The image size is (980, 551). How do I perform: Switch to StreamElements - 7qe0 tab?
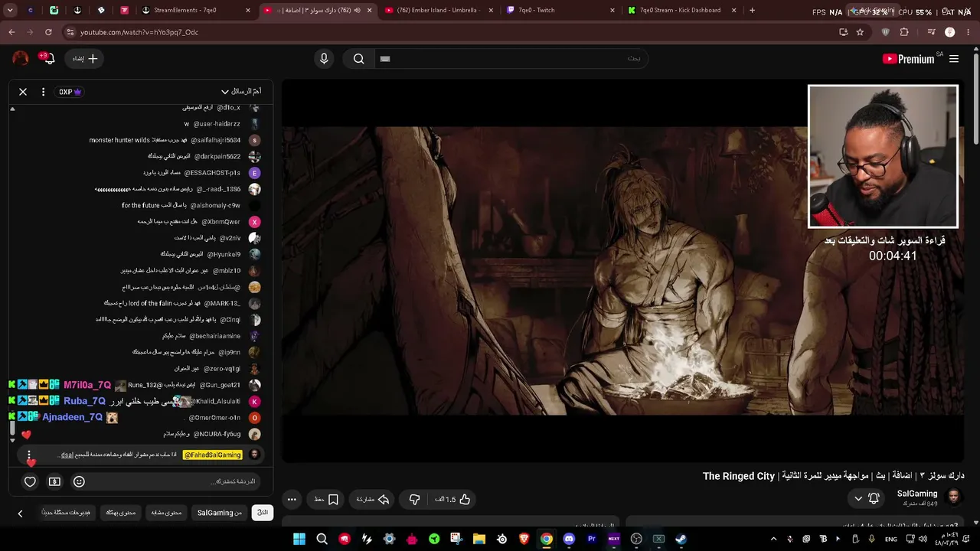click(197, 11)
